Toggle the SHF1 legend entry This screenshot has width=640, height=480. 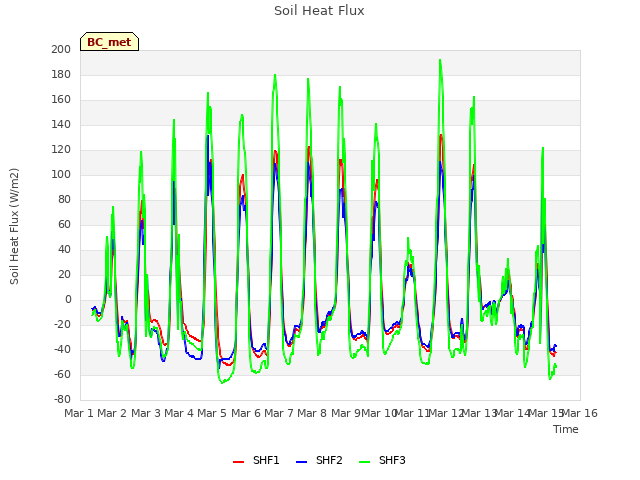pos(256,460)
